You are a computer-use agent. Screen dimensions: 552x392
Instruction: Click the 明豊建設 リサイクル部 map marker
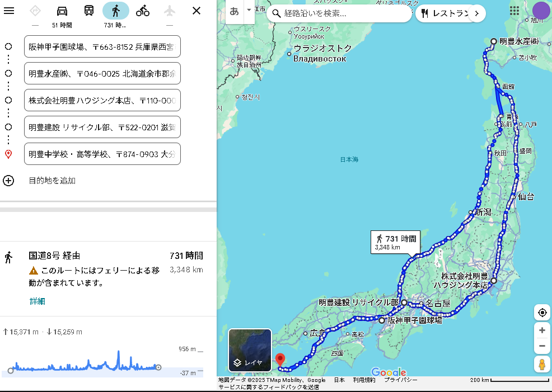tap(404, 303)
